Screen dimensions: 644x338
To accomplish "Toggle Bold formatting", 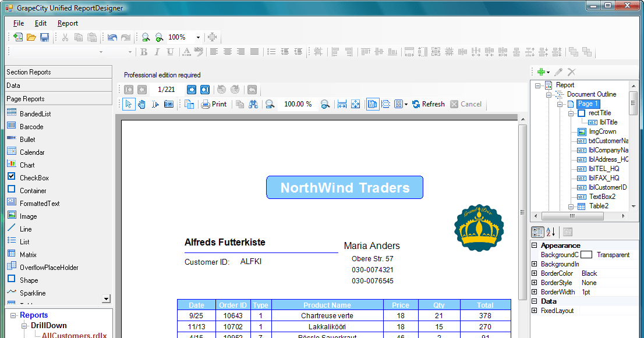I will click(x=144, y=52).
